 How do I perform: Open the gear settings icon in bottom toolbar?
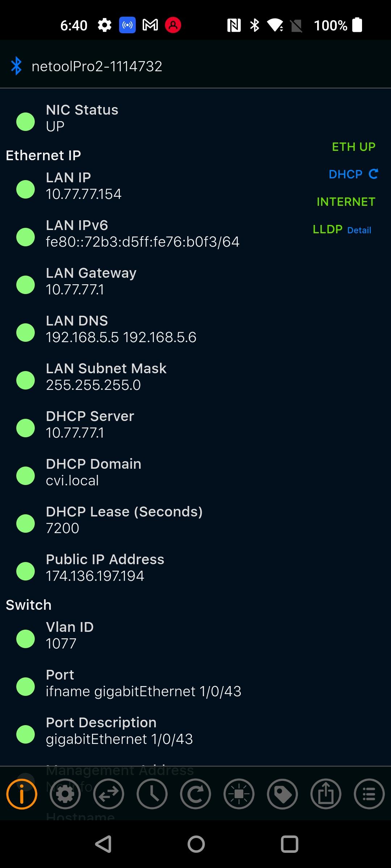(65, 794)
